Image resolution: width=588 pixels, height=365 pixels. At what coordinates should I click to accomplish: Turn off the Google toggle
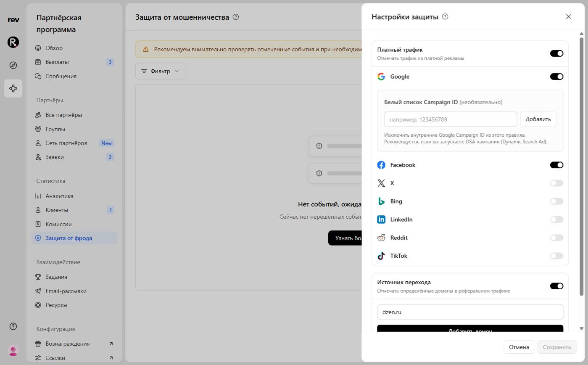pos(556,77)
